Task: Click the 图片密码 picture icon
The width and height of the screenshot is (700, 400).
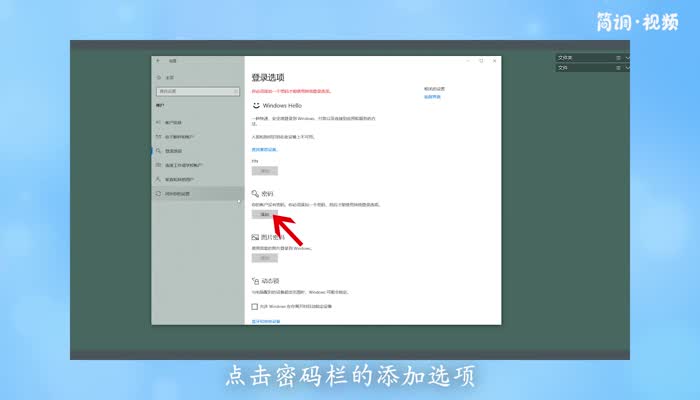Action: click(255, 237)
